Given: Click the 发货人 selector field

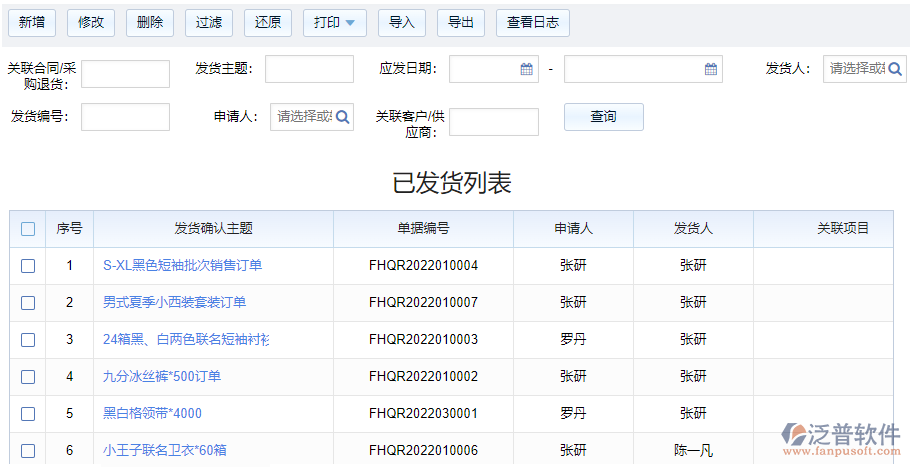Looking at the screenshot, I should [x=857, y=69].
